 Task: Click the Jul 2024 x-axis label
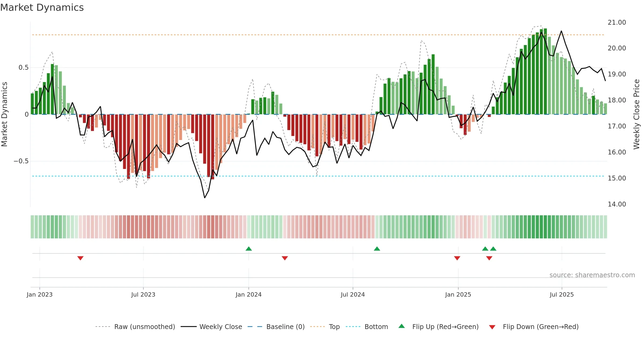pyautogui.click(x=353, y=294)
